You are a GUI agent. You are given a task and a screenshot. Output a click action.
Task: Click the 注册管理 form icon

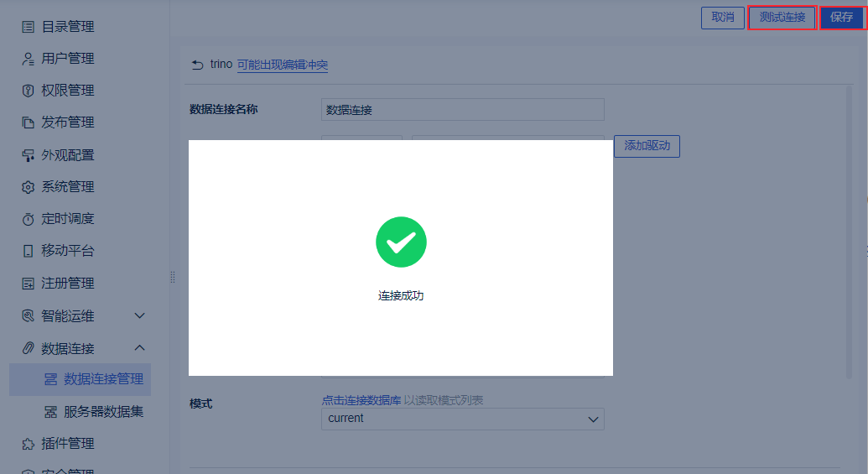click(28, 284)
